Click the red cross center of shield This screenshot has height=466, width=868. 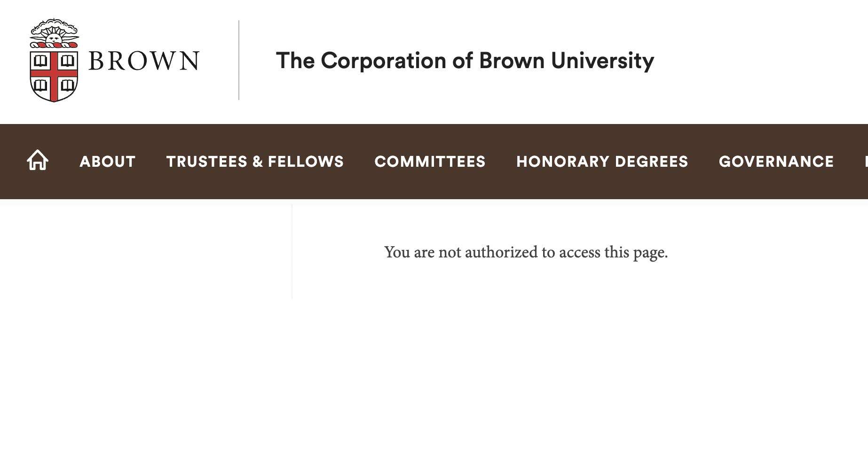pyautogui.click(x=54, y=73)
